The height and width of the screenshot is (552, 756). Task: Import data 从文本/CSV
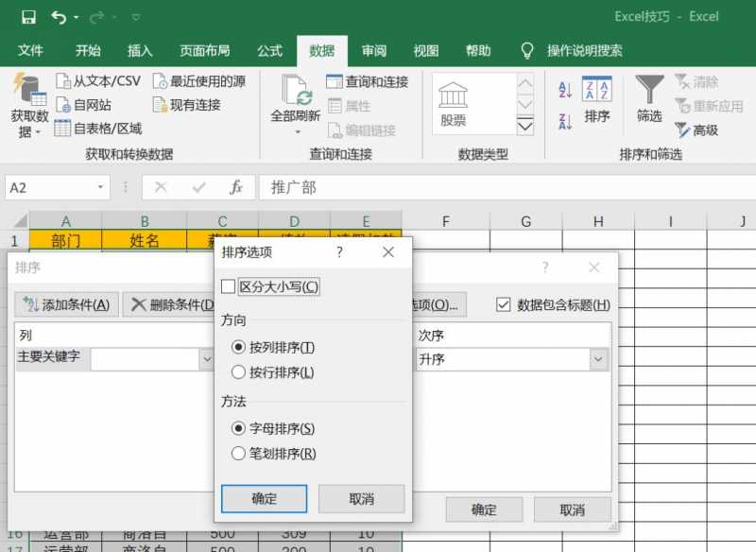click(x=98, y=81)
